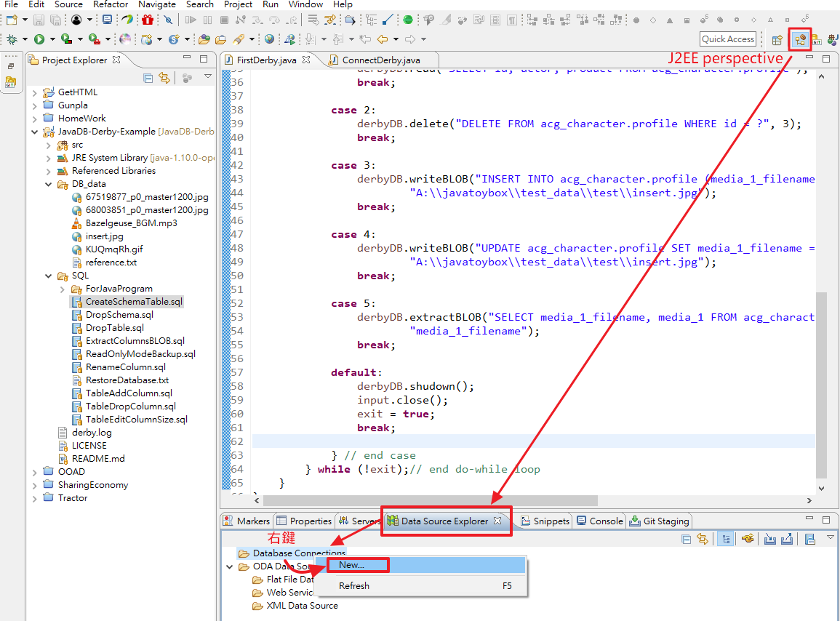Open the J2EE perspective icon
840x621 pixels.
pos(799,39)
